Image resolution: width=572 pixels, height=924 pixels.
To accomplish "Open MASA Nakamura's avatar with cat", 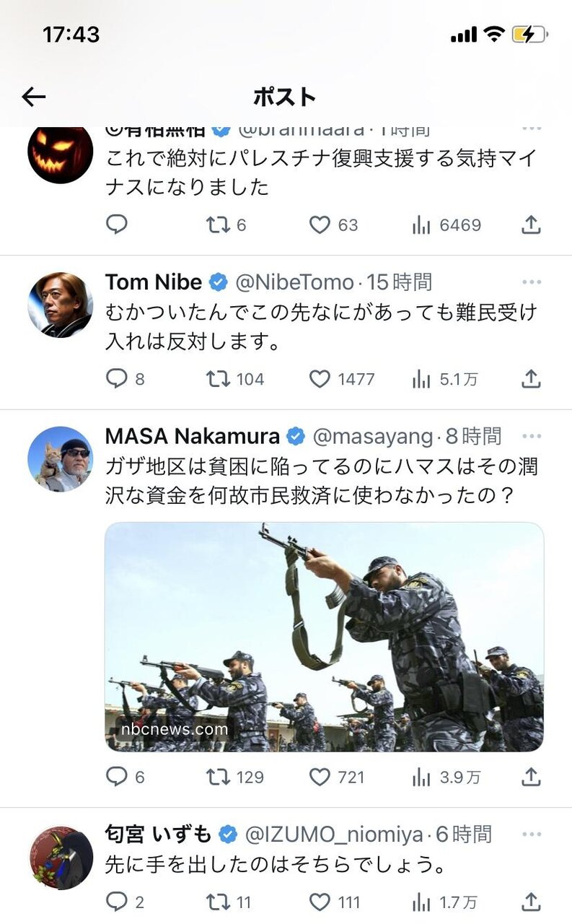I will (61, 459).
